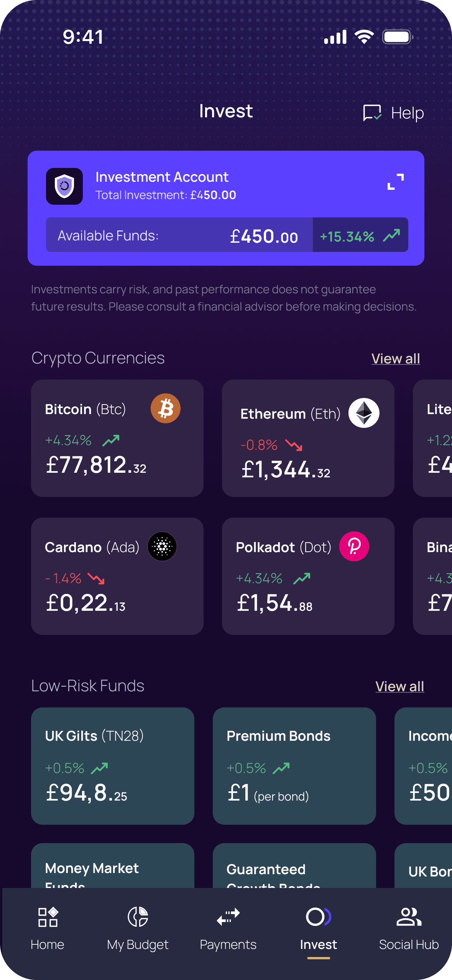Open the Home tab icon
The image size is (452, 980).
pos(48,917)
